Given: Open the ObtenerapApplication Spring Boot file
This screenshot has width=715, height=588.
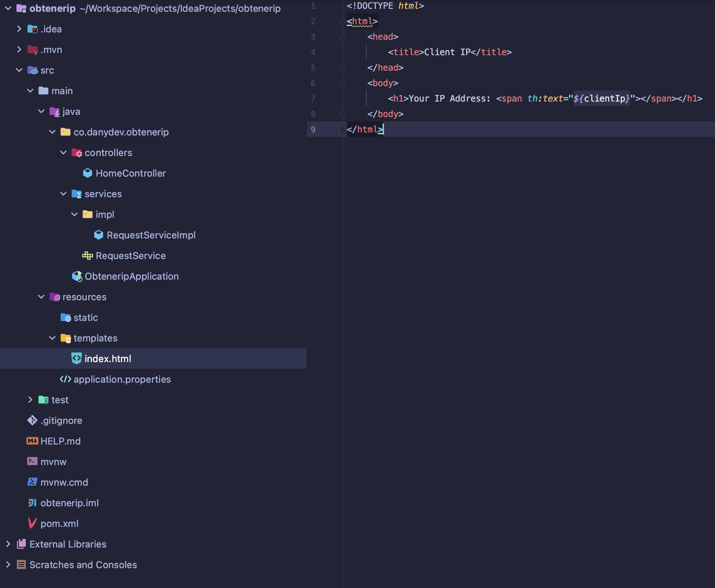Looking at the screenshot, I should tap(131, 276).
